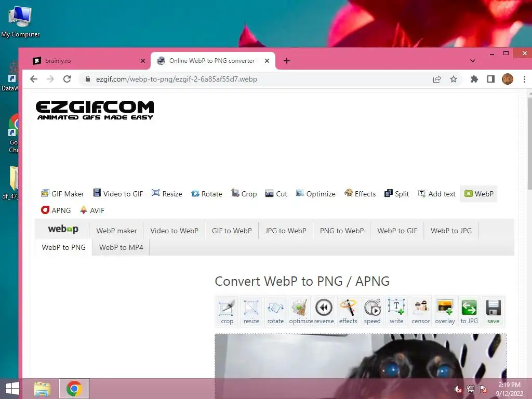This screenshot has height=399, width=532.
Task: Open the Action Center flag tray icon
Action: point(483,389)
